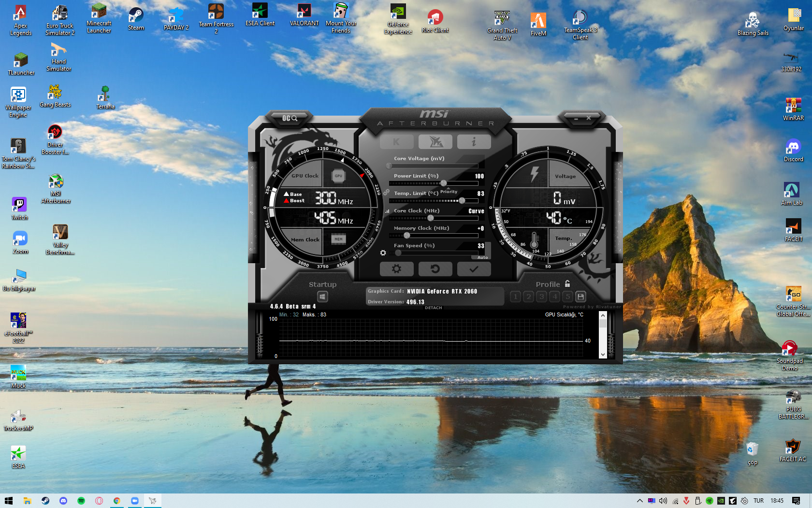The image size is (812, 508).
Task: Click the taskbar clock 18:45
Action: click(777, 501)
